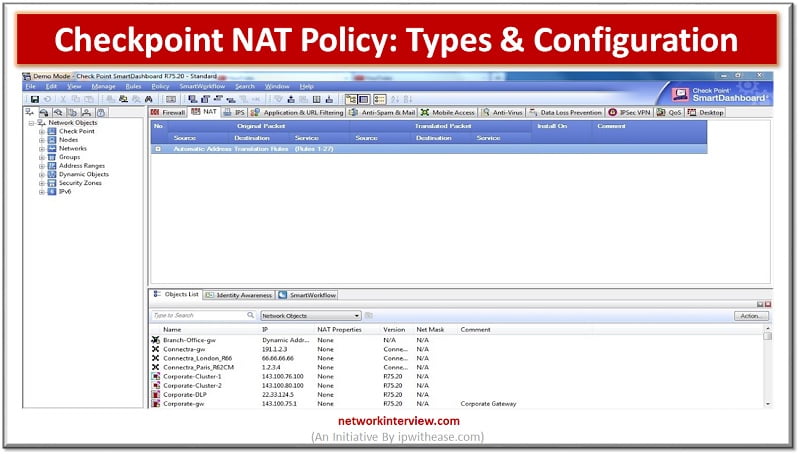800x455 pixels.
Task: Click the IP value 143.100.80.100
Action: click(x=283, y=385)
